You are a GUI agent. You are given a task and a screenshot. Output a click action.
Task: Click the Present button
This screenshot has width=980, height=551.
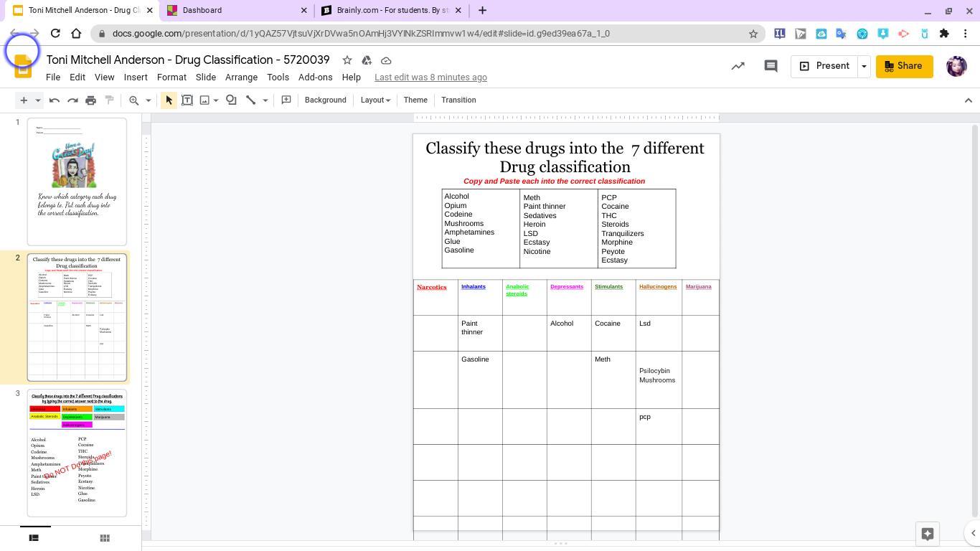(824, 66)
